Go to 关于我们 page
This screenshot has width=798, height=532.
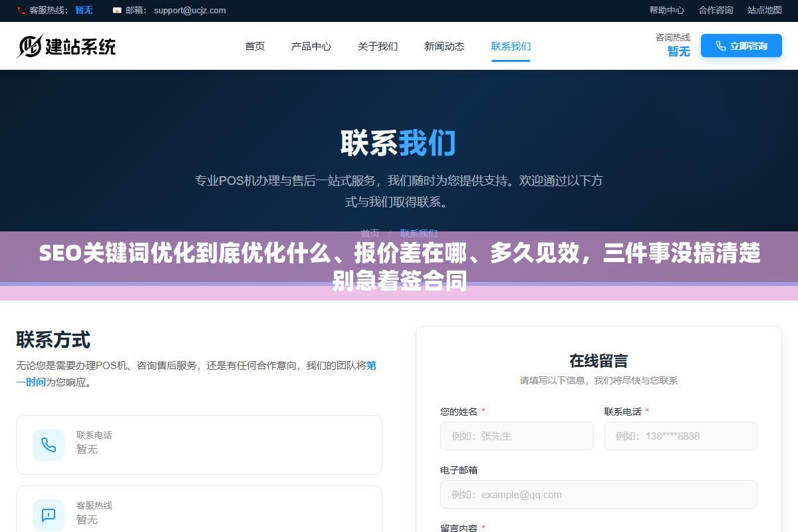tap(378, 46)
